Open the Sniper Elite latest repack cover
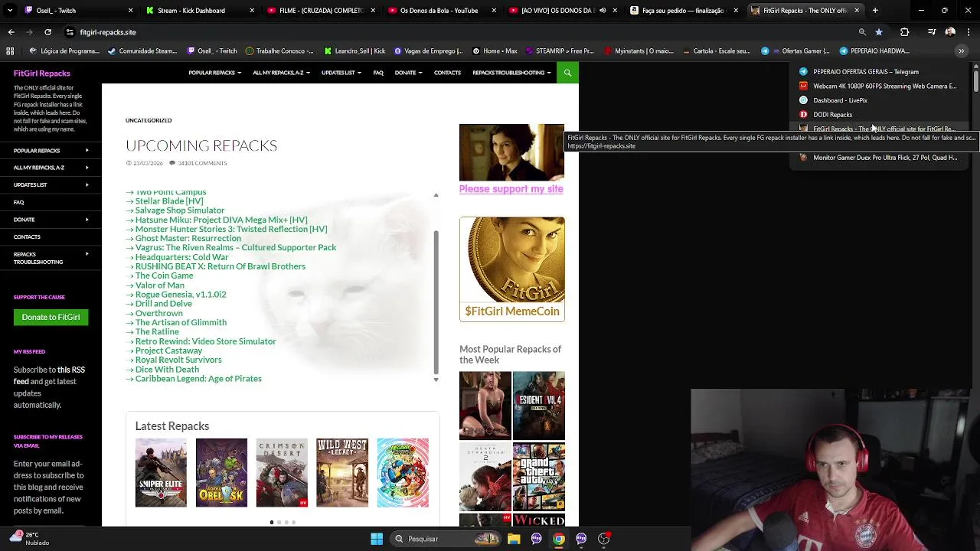The height and width of the screenshot is (551, 980). click(x=161, y=473)
